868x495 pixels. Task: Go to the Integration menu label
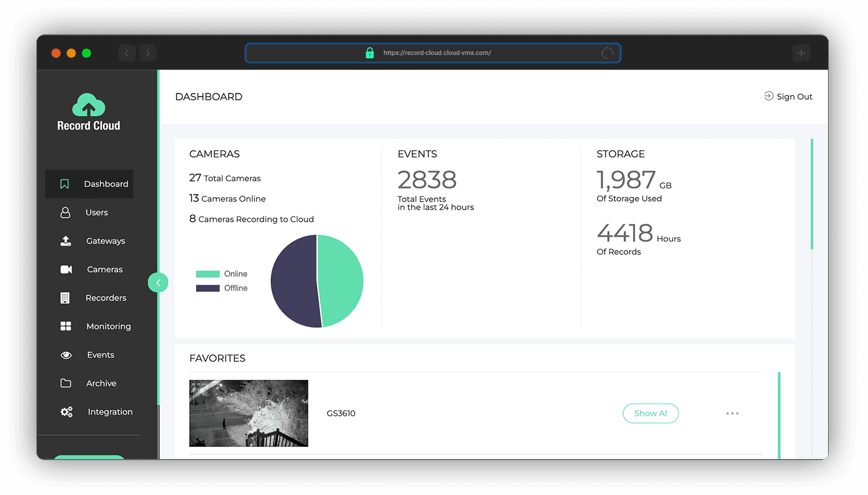pos(110,412)
